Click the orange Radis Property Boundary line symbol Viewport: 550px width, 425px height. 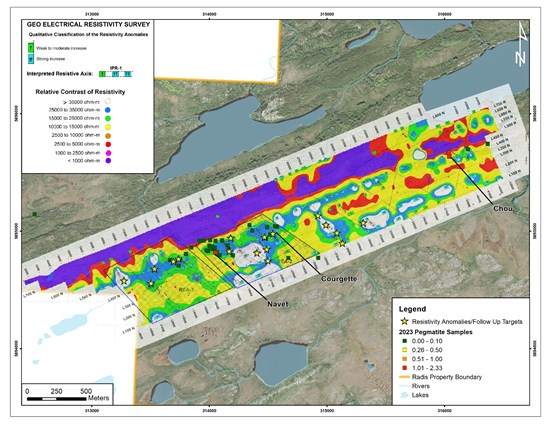pos(405,377)
